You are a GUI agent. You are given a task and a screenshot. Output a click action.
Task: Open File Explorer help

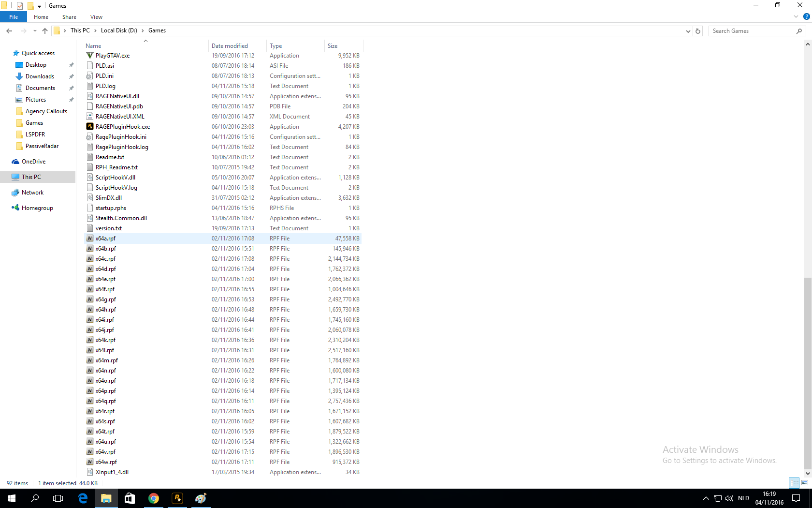click(806, 17)
